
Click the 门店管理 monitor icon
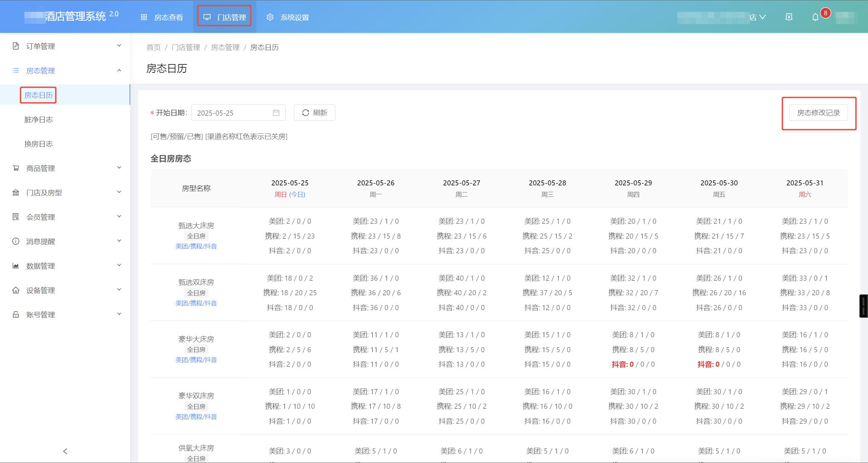(207, 17)
